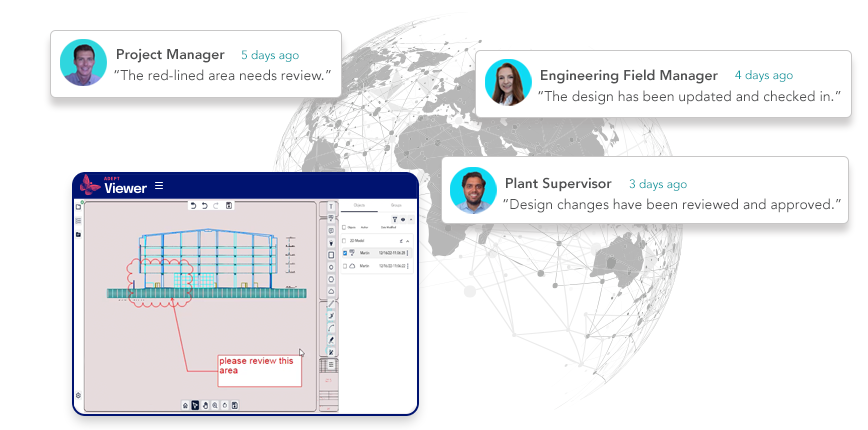Select the Text markup tool

331,206
